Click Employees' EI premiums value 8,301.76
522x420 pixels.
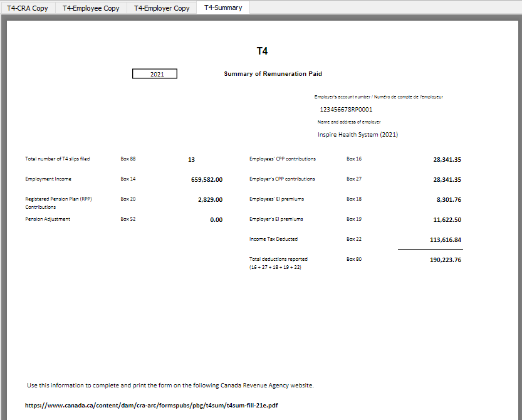tap(446, 199)
